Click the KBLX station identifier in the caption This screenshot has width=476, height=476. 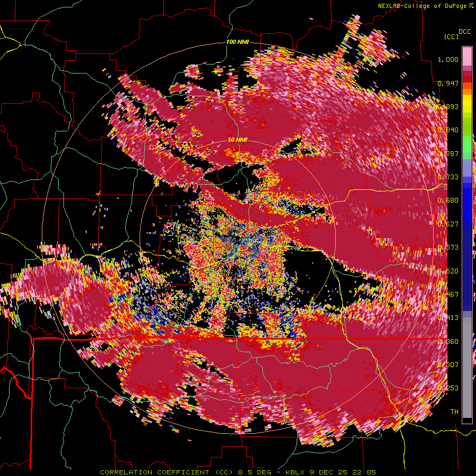296,472
